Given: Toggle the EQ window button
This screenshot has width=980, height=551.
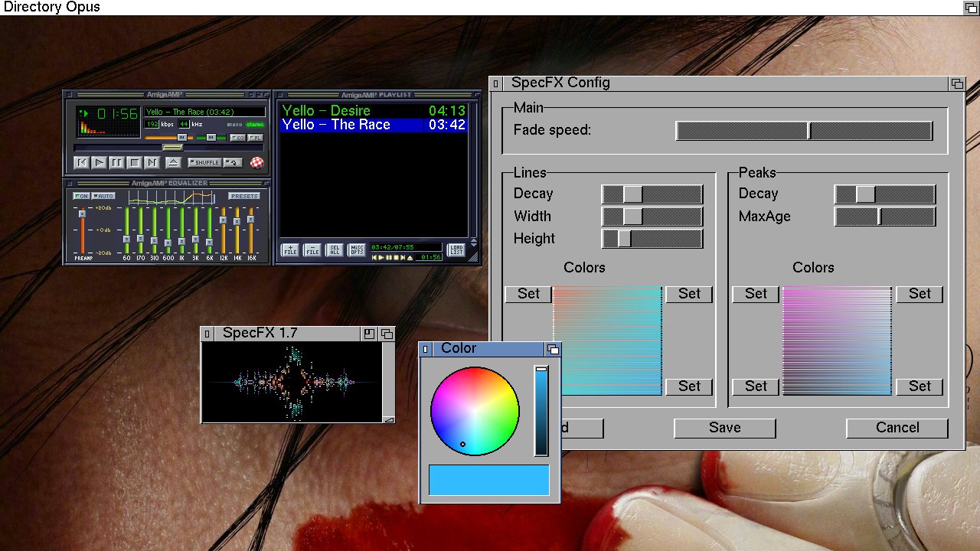Looking at the screenshot, I should [237, 138].
